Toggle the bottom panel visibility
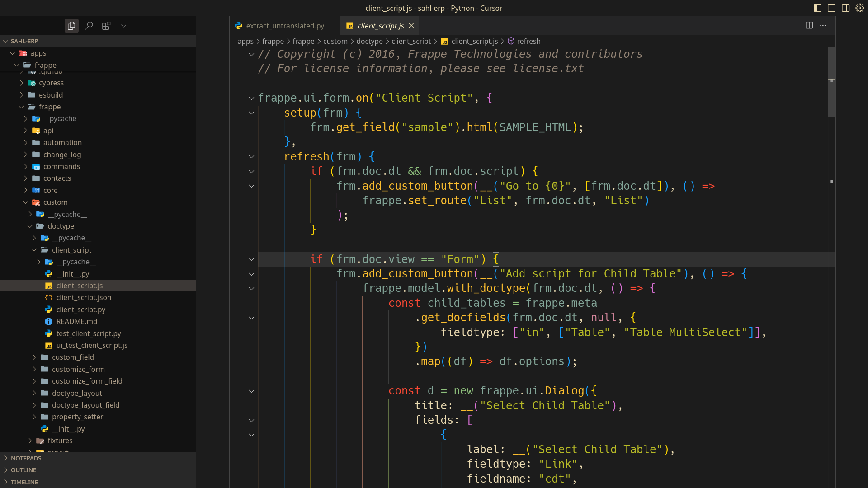 831,8
